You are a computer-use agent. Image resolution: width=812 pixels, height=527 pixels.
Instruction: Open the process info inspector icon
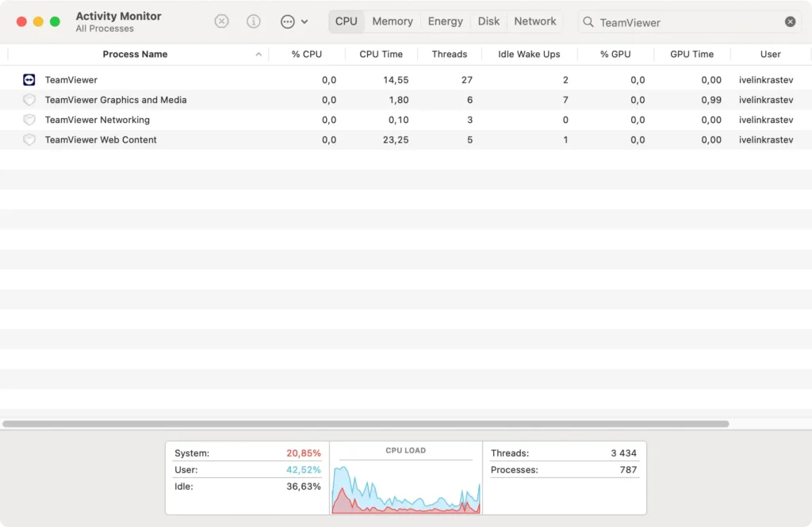[253, 21]
